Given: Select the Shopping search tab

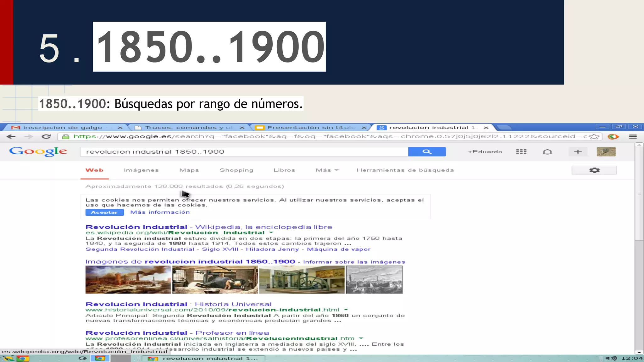Looking at the screenshot, I should click(x=236, y=170).
